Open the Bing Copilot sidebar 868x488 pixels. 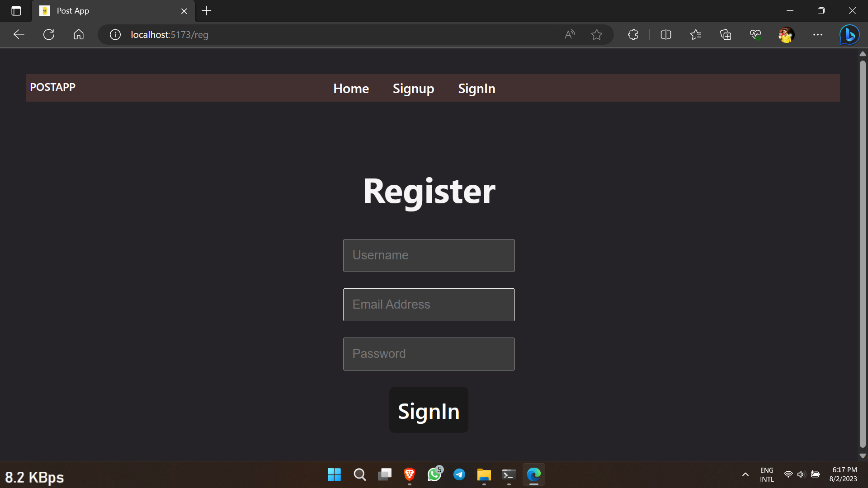click(849, 34)
